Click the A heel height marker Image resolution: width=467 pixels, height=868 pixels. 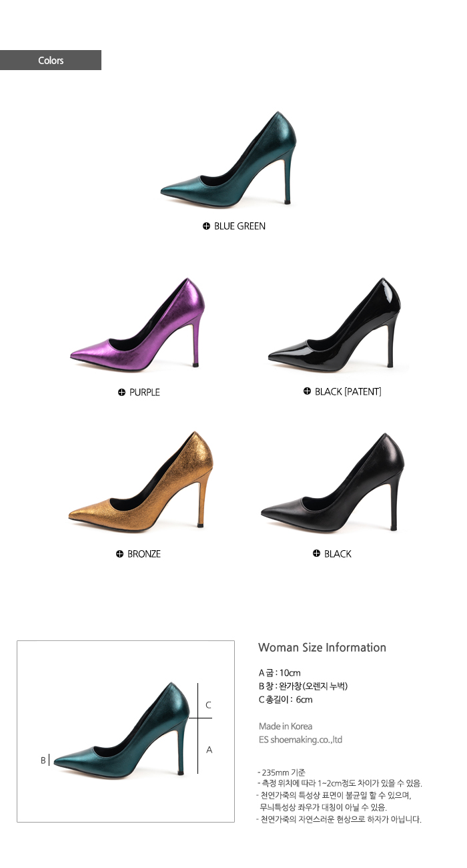pyautogui.click(x=209, y=750)
